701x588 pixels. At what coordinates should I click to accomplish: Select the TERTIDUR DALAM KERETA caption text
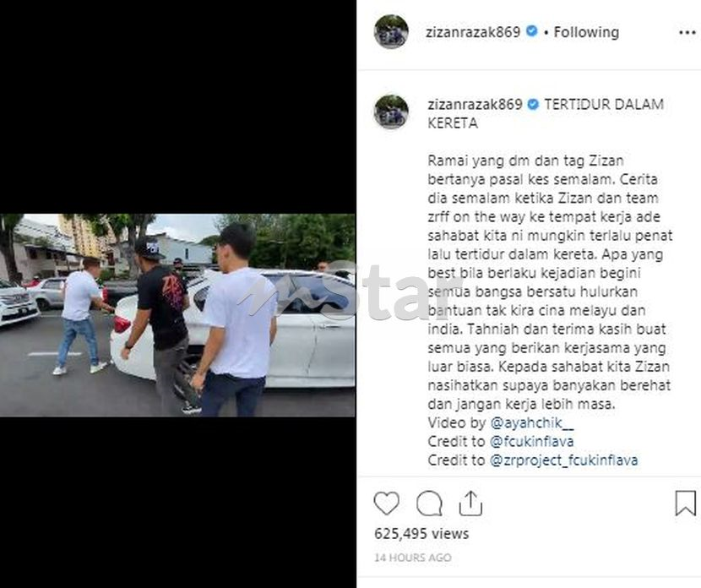pyautogui.click(x=546, y=113)
